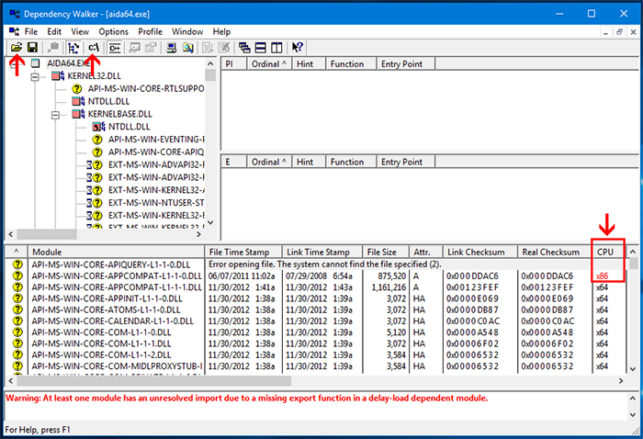The height and width of the screenshot is (439, 643).
Task: Open Configure Module Search Order icon
Action: [188, 48]
